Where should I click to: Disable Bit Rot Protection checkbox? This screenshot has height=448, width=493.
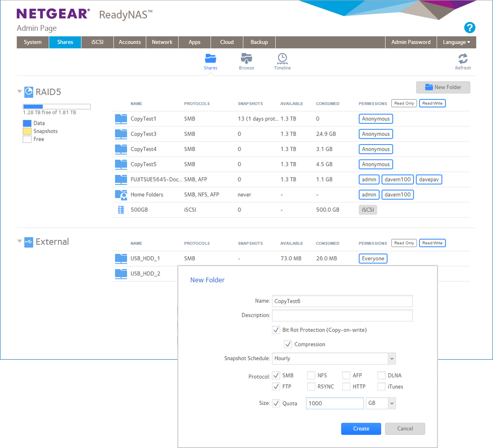tap(276, 330)
